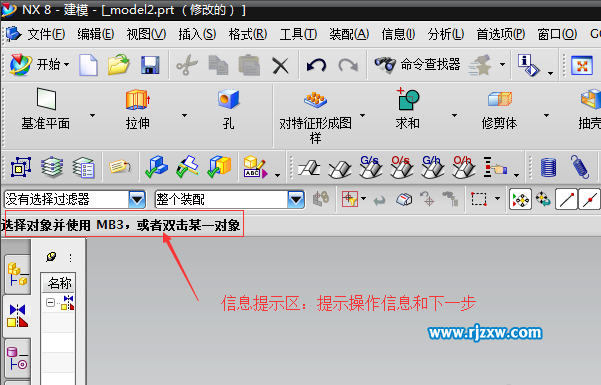Toggle the endpoint snap line icon
The height and width of the screenshot is (385, 601).
tap(567, 199)
